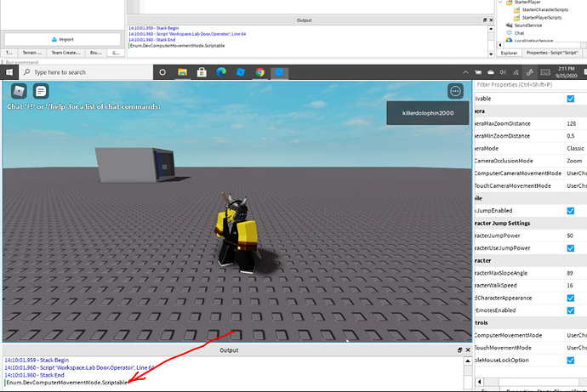
Task: Show hidden system tray icons chevron
Action: coord(465,72)
